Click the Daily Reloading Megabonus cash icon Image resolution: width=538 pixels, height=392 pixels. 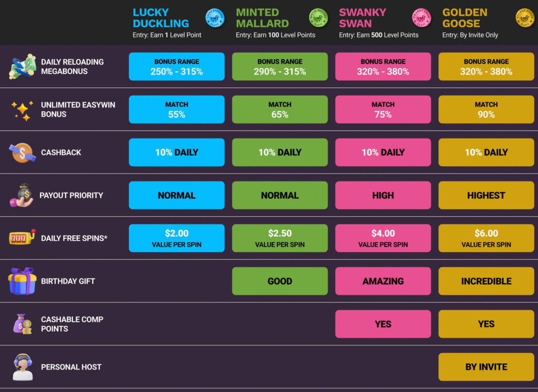click(22, 66)
